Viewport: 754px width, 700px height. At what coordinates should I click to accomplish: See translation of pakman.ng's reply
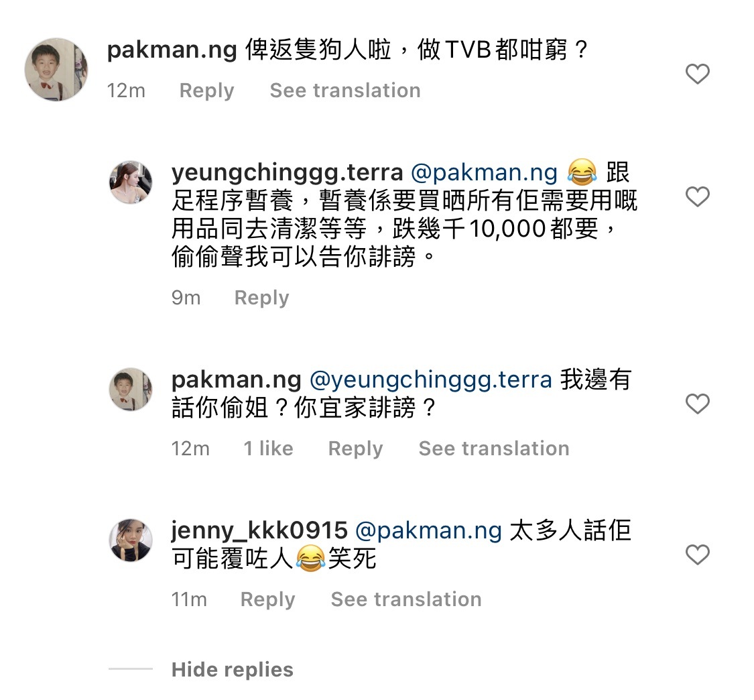pos(494,449)
